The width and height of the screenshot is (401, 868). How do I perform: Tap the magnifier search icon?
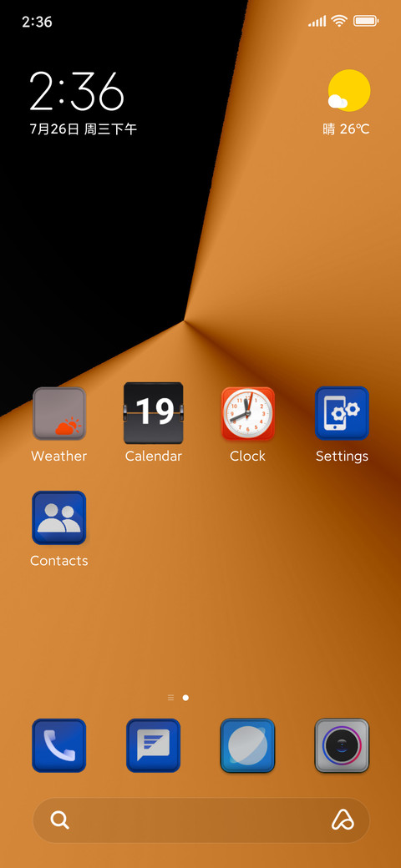(60, 820)
